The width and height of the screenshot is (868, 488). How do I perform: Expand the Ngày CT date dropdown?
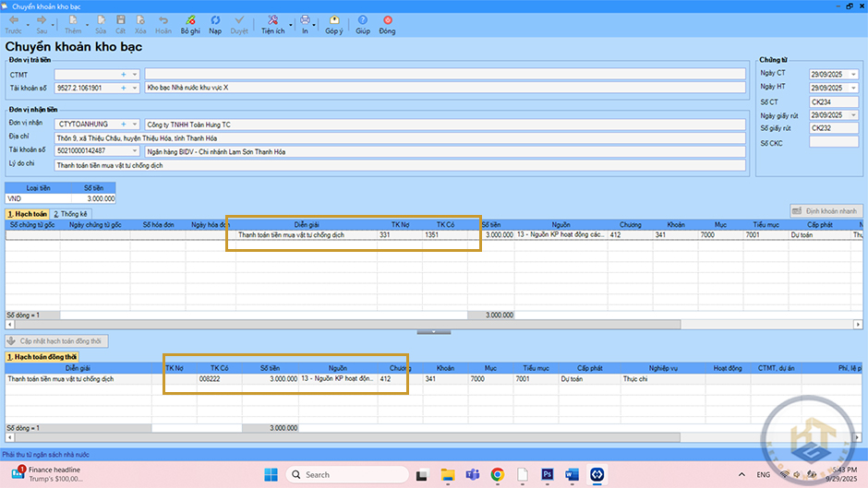pyautogui.click(x=853, y=73)
